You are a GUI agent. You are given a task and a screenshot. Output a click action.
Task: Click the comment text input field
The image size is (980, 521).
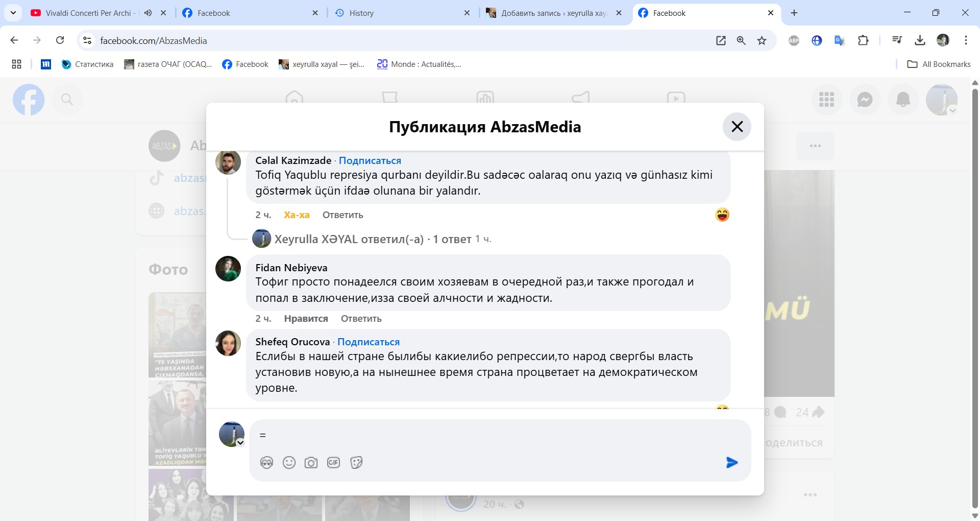click(490, 436)
